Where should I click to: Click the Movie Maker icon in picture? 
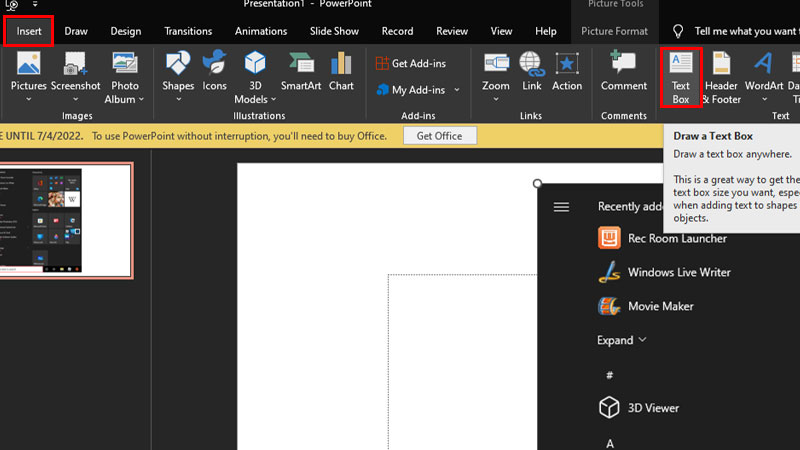609,306
